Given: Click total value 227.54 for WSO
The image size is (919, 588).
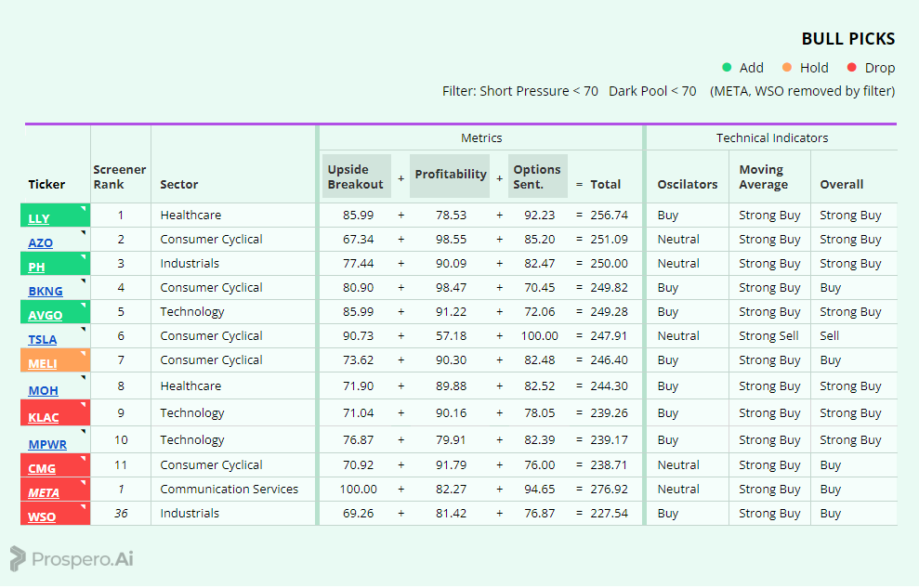Looking at the screenshot, I should coord(609,513).
